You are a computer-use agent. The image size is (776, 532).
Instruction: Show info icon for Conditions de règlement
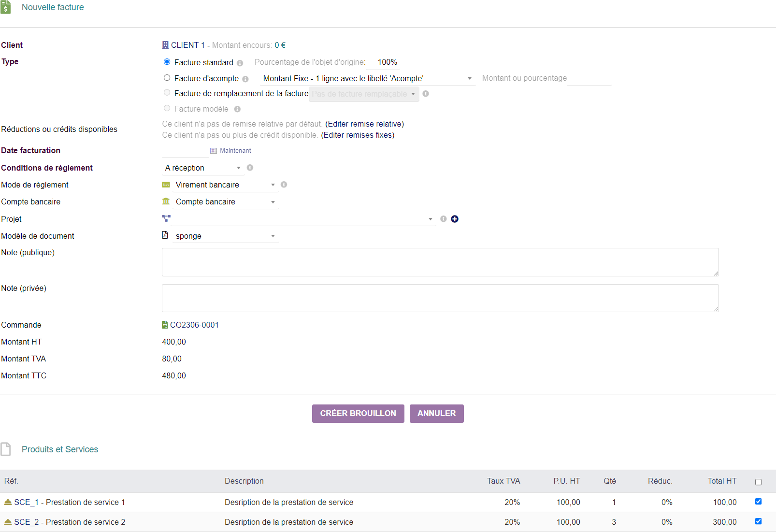(x=250, y=168)
